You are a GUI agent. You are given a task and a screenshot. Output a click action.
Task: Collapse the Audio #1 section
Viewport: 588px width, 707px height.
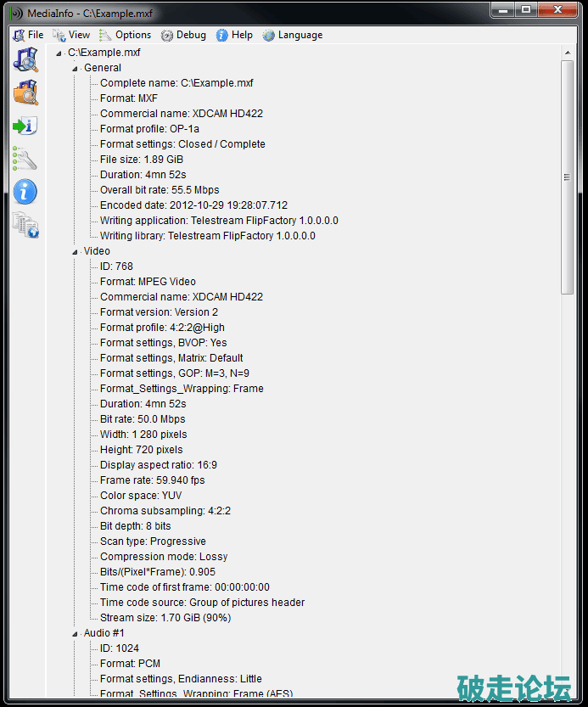(76, 633)
